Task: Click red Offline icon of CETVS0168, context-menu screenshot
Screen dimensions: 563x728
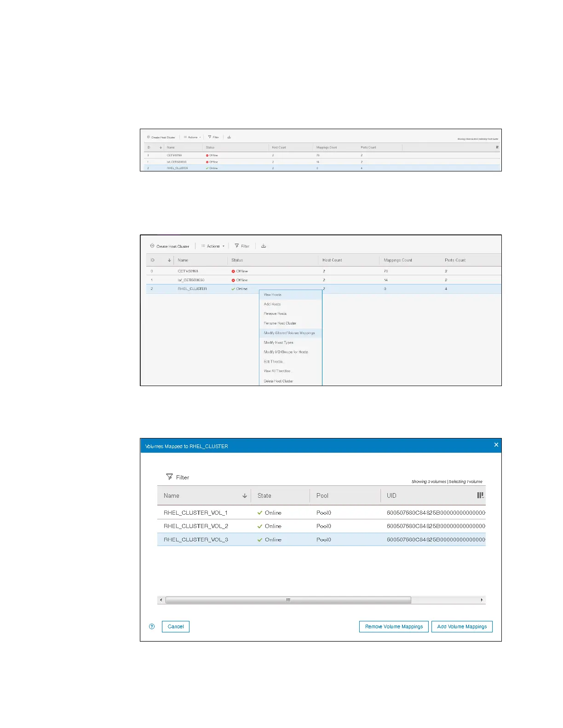Action: click(233, 271)
